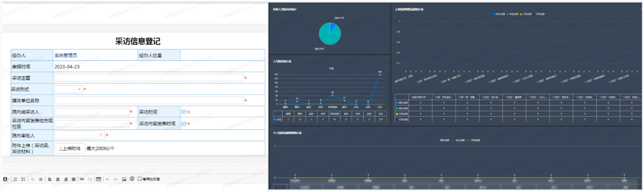This screenshot has height=192, width=644.
Task: Align text right in editor toolbar
Action: point(66,179)
